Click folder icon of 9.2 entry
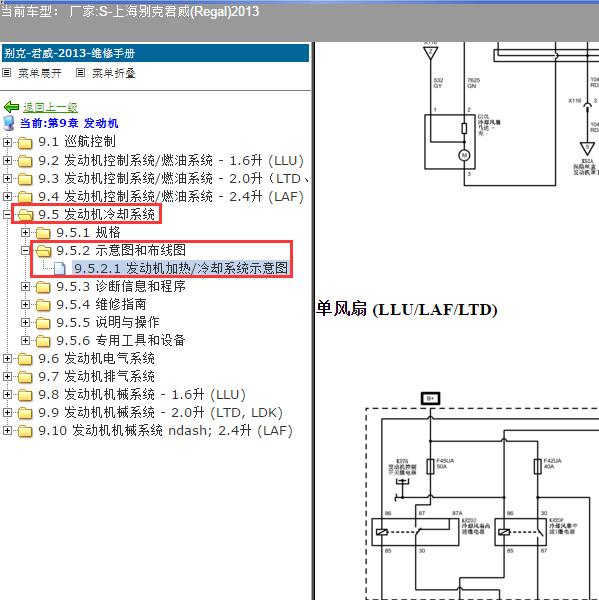 click(x=25, y=161)
